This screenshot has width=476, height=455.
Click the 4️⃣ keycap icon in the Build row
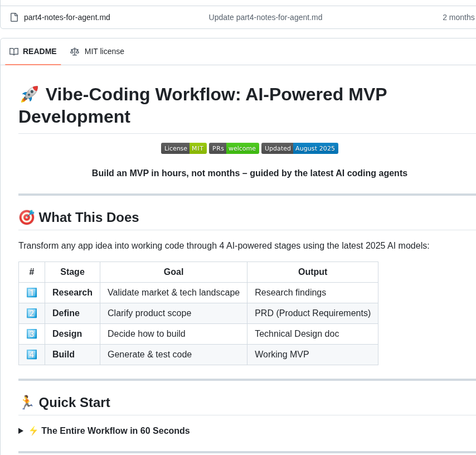(x=32, y=354)
